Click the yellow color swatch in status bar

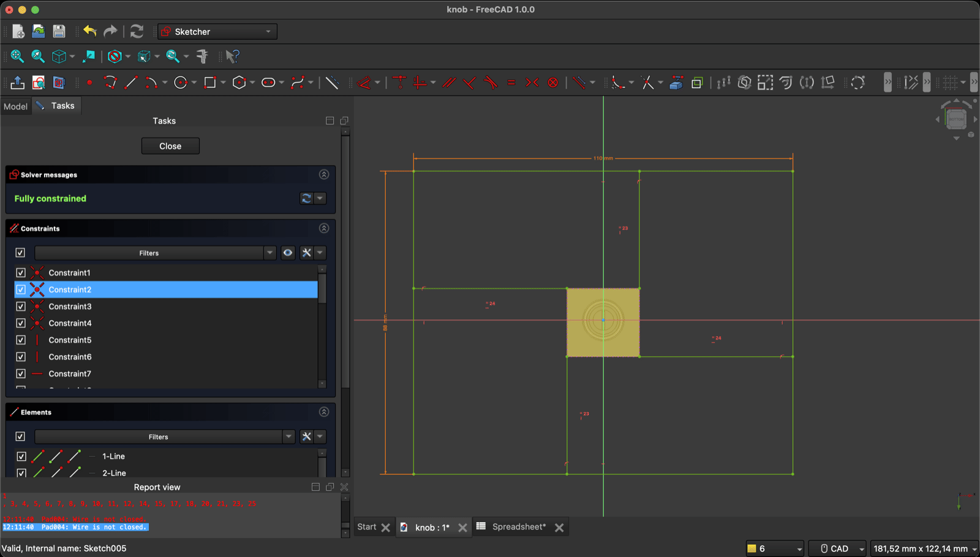tap(752, 548)
